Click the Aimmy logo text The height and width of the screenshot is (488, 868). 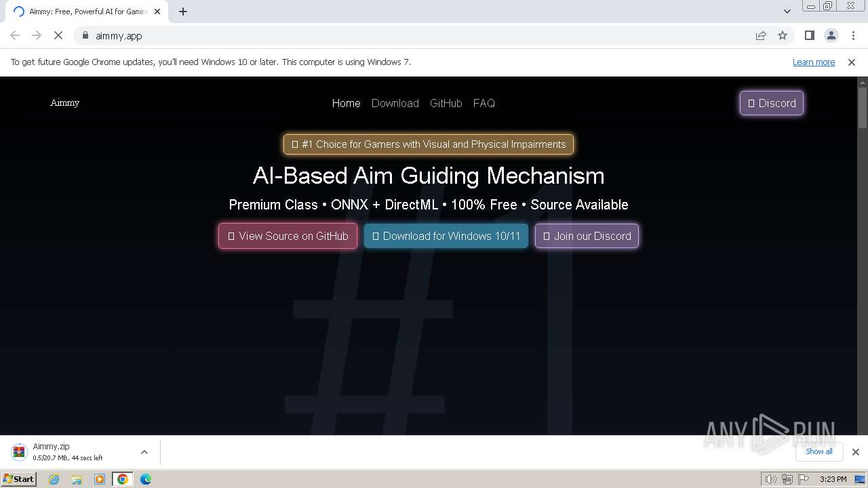click(64, 102)
